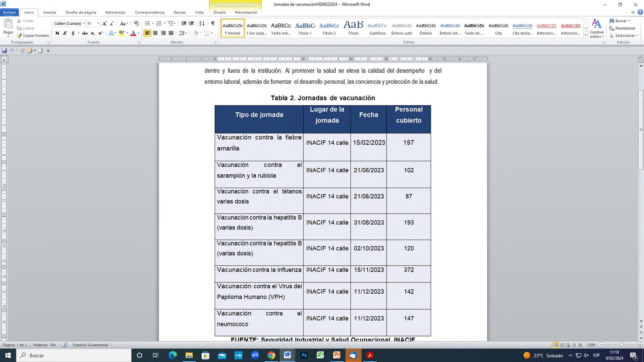The width and height of the screenshot is (644, 362).
Task: Toggle system volume mute icon in tray
Action: (586, 355)
